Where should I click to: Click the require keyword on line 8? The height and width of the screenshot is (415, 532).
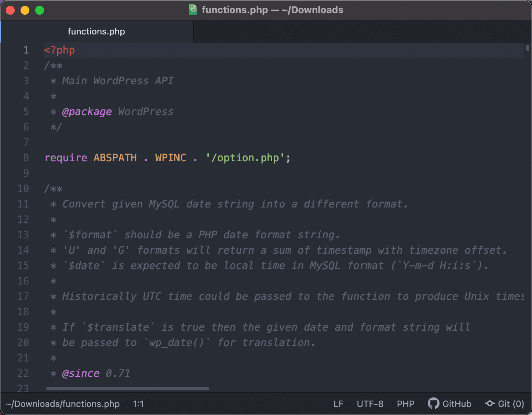click(x=66, y=158)
